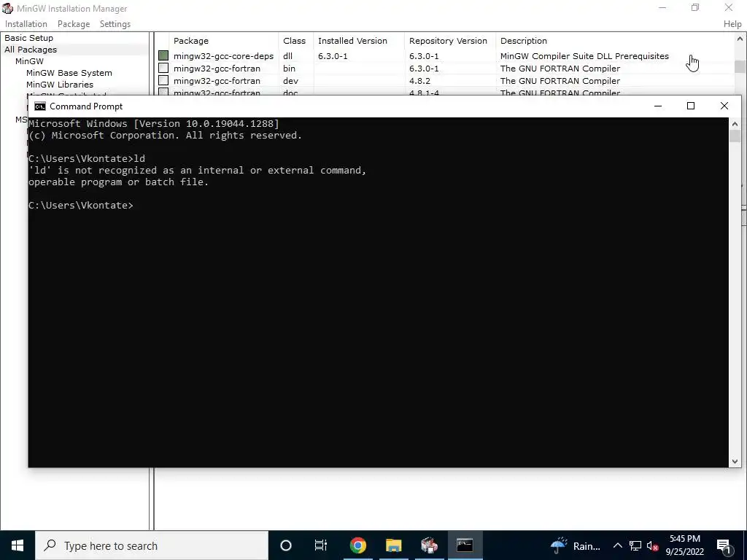This screenshot has width=747, height=560.
Task: Open Task View on the taskbar
Action: [321, 545]
